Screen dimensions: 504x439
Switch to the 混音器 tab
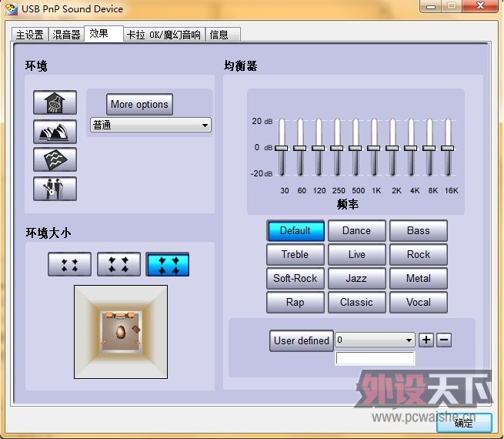point(66,35)
